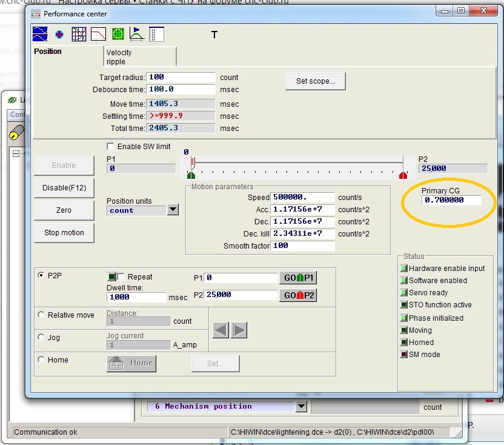The width and height of the screenshot is (504, 445).
Task: Open the Position units dropdown
Action: click(x=173, y=210)
